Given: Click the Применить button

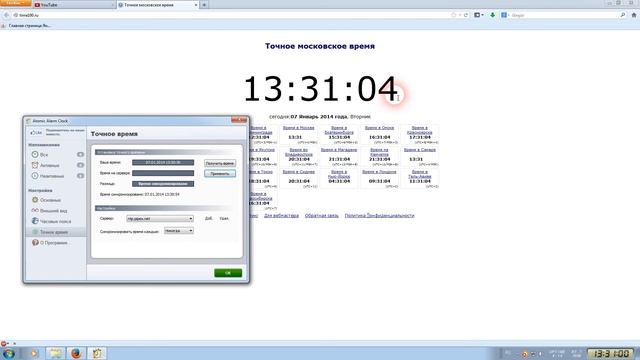Looking at the screenshot, I should pos(220,174).
